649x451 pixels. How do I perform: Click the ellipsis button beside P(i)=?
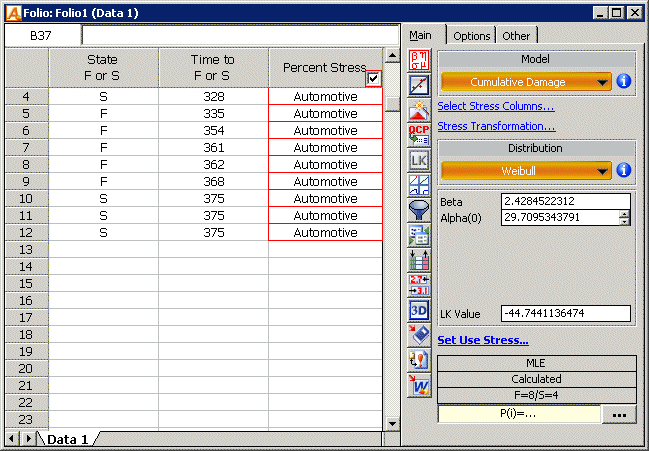pos(619,414)
